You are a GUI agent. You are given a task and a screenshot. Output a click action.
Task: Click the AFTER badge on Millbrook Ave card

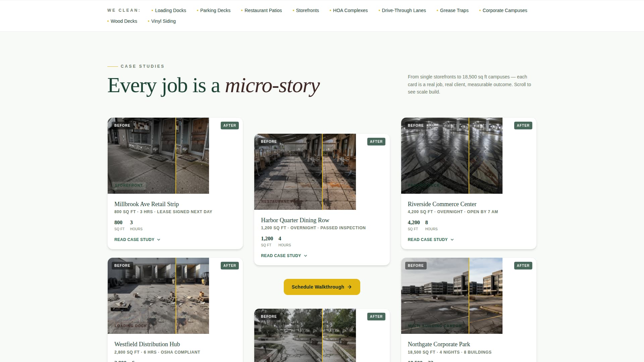click(x=230, y=125)
